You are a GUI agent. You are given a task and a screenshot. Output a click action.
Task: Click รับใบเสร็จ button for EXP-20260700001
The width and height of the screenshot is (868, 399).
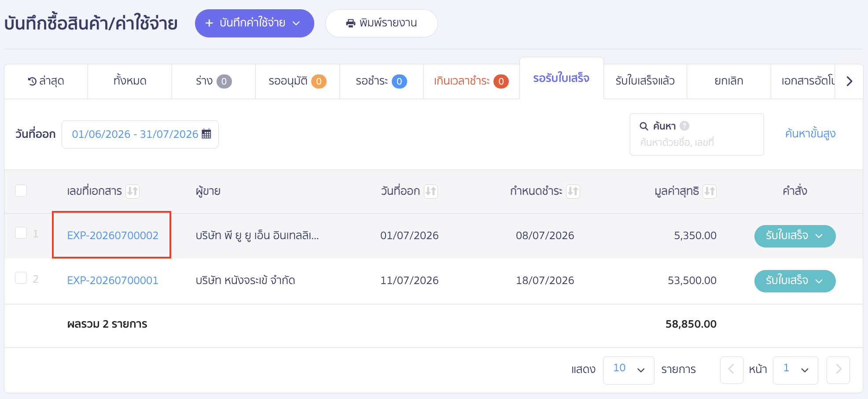coord(795,281)
